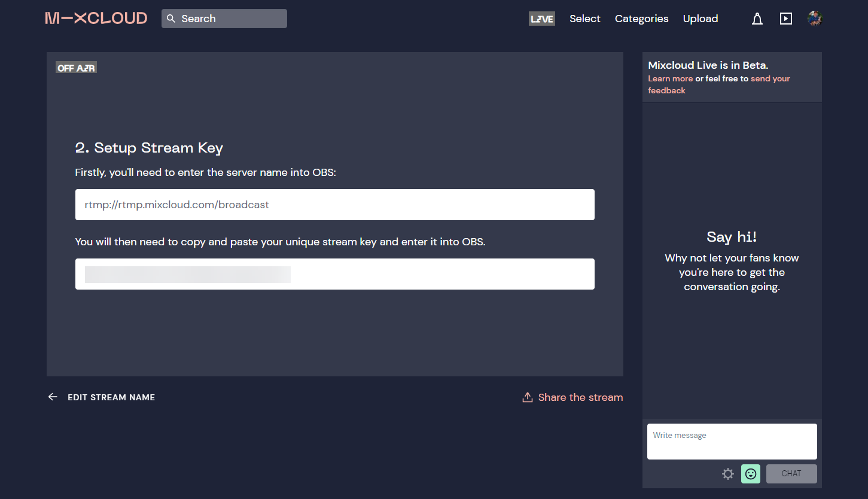Screen dimensions: 868x499
Task: Click the share upload icon
Action: coord(528,397)
